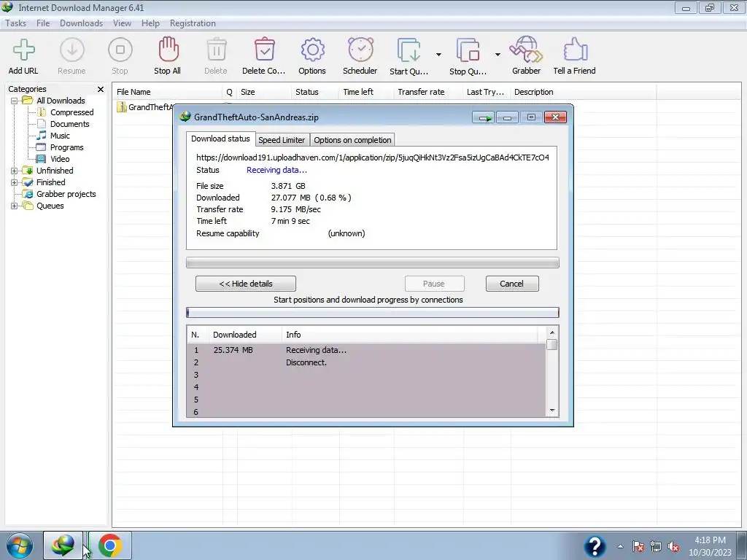Click the Start Queue toolbar icon
The width and height of the screenshot is (747, 560).
click(x=409, y=50)
